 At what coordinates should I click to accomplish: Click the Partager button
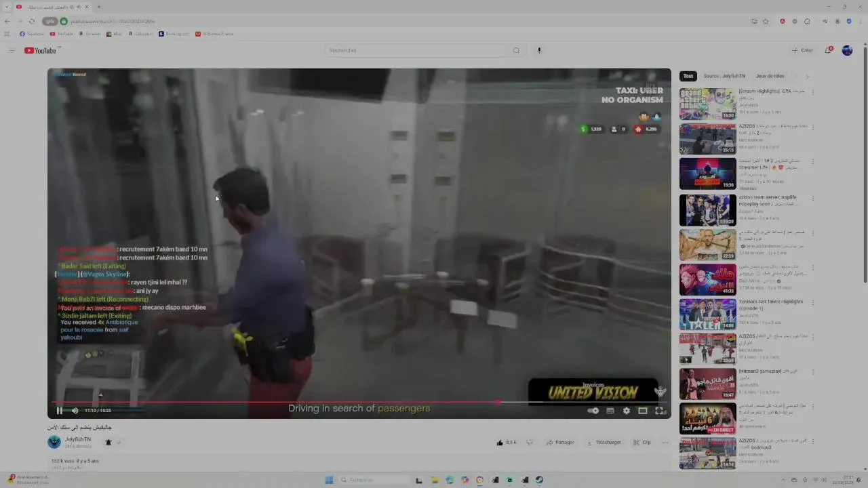click(x=559, y=443)
